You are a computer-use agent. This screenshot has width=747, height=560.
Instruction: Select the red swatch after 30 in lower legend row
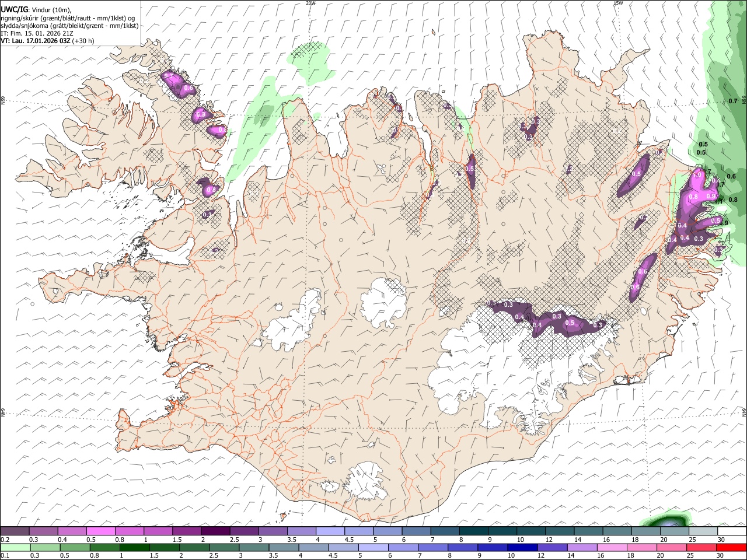(x=731, y=548)
